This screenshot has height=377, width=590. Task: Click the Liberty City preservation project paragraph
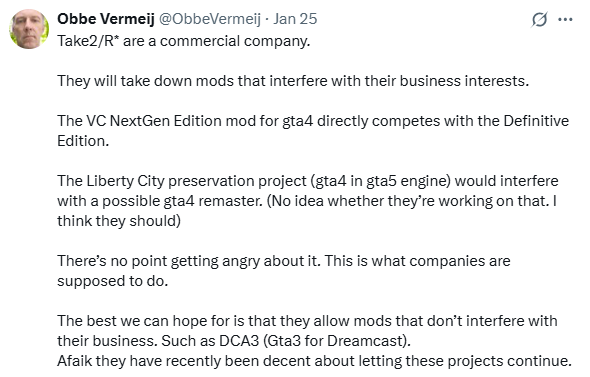coord(308,201)
